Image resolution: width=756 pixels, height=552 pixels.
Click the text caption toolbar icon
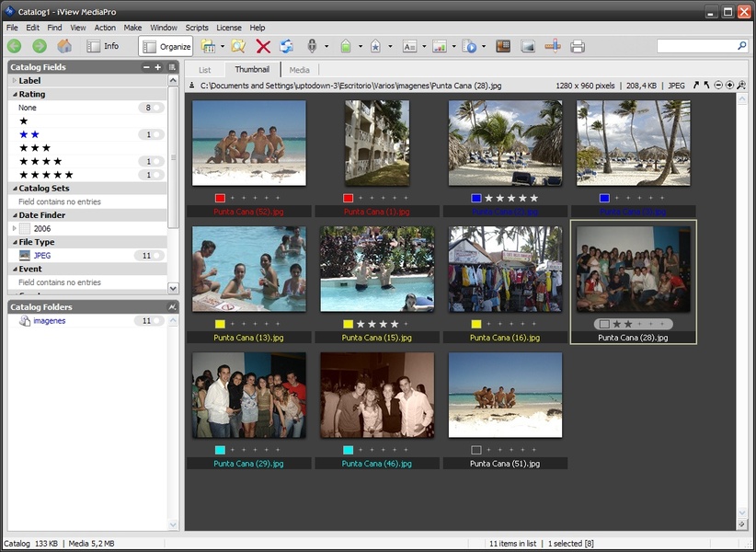click(x=409, y=46)
